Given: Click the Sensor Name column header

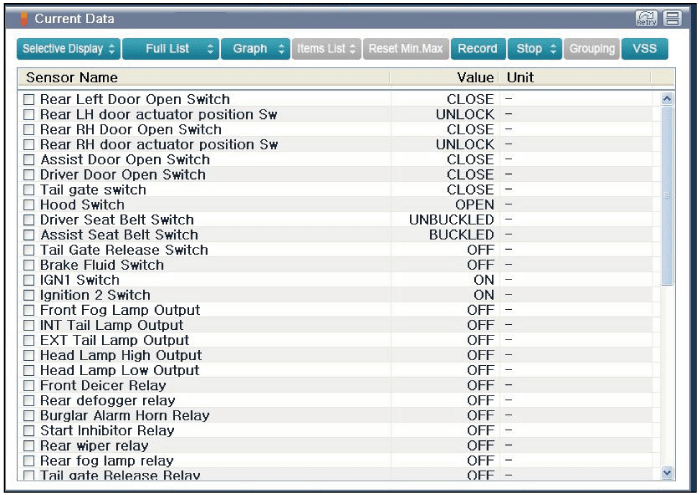Looking at the screenshot, I should [x=72, y=77].
